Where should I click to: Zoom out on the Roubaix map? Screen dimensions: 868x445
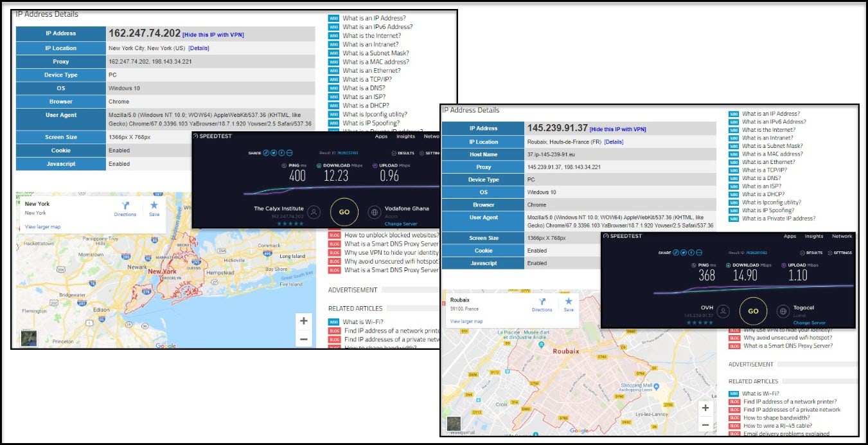click(705, 424)
